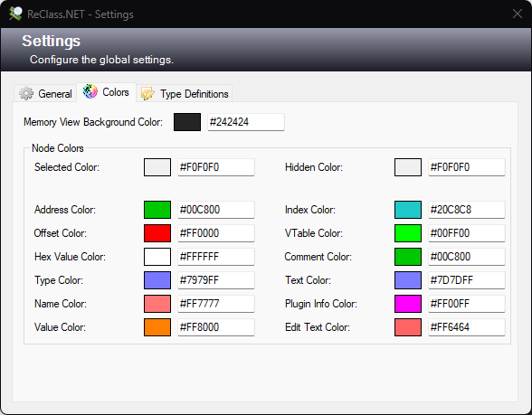Open the Type Color blue swatch
Screen dimensions: 532x415
[x=157, y=280]
